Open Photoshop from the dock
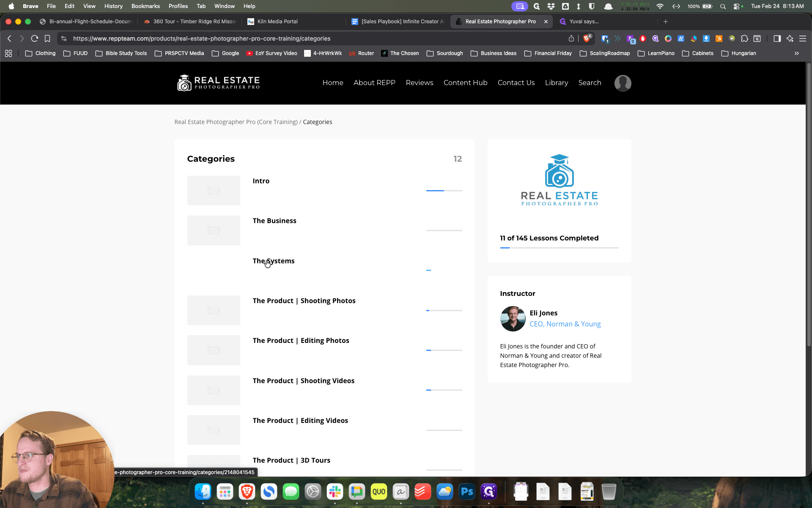The image size is (812, 508). tap(467, 491)
